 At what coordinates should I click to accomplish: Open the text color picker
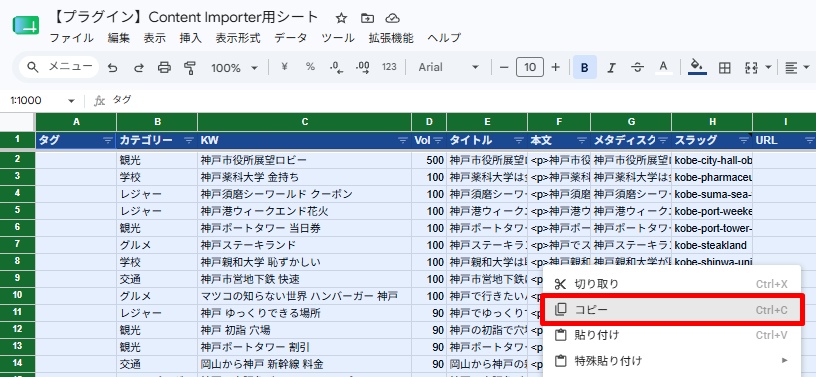pos(663,67)
